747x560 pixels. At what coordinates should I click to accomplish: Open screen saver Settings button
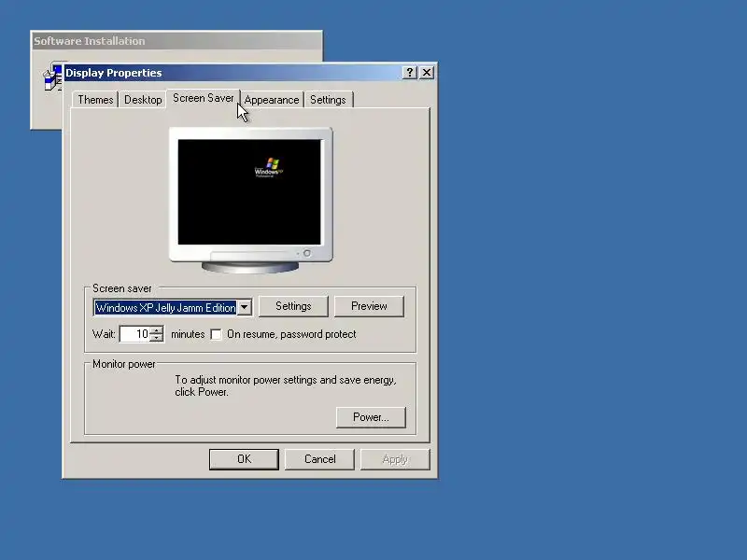293,306
